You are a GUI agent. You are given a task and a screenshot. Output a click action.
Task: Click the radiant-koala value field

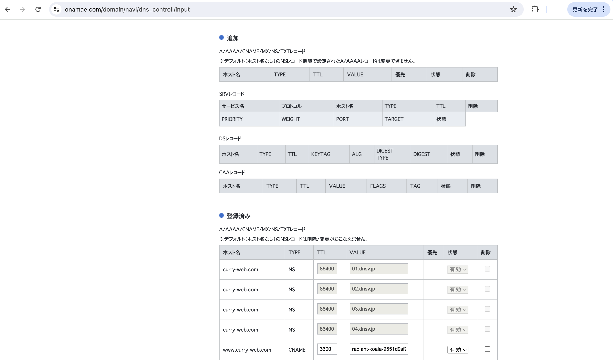pyautogui.click(x=379, y=349)
